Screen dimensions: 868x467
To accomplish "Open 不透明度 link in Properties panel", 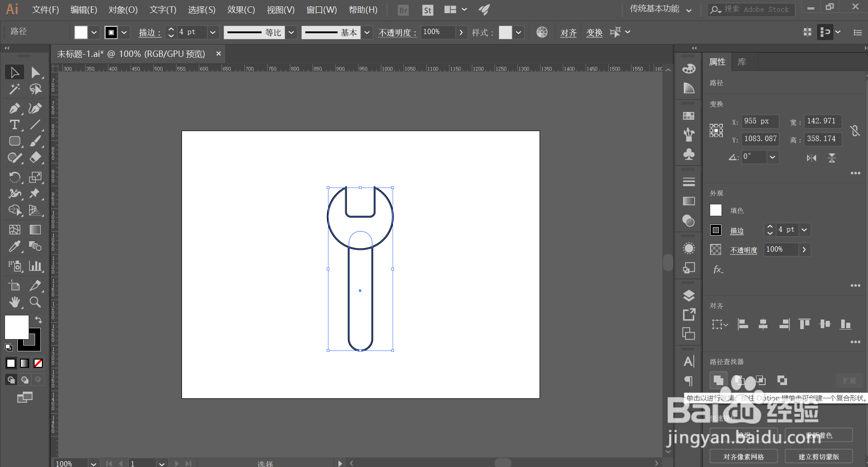I will coord(744,250).
